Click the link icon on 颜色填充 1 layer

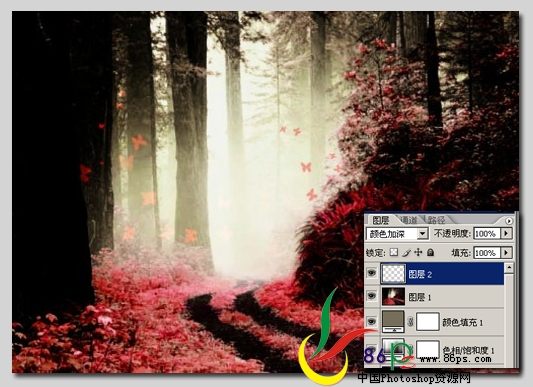pyautogui.click(x=410, y=322)
